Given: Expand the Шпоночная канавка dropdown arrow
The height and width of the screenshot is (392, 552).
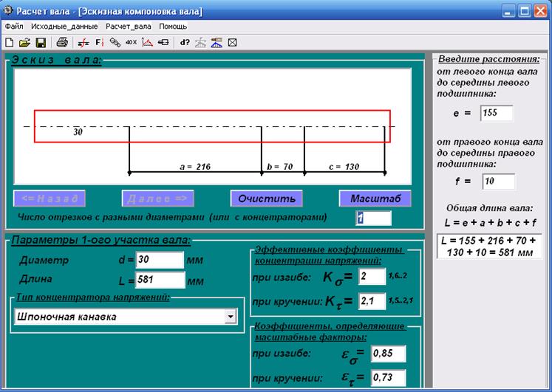Looking at the screenshot, I should tap(231, 317).
